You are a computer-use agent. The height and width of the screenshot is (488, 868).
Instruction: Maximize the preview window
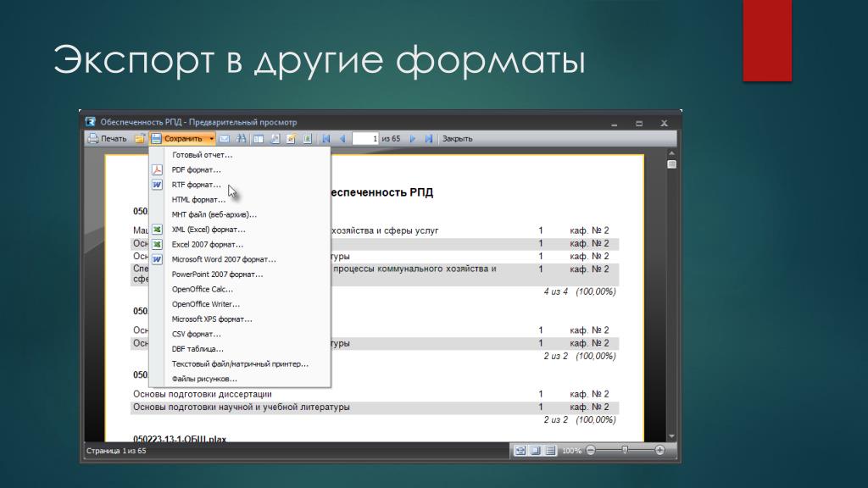coord(639,124)
